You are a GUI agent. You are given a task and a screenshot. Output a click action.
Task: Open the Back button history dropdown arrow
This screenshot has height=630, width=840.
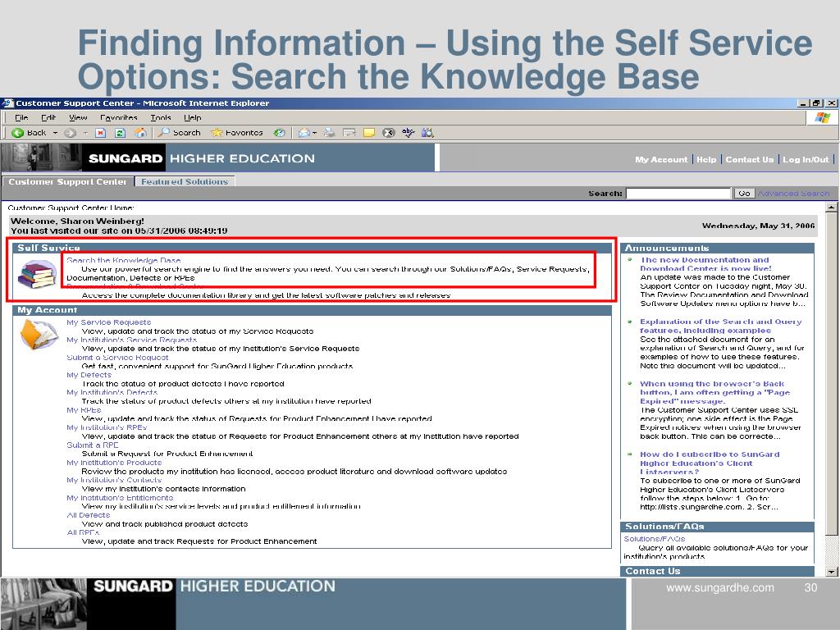[55, 132]
